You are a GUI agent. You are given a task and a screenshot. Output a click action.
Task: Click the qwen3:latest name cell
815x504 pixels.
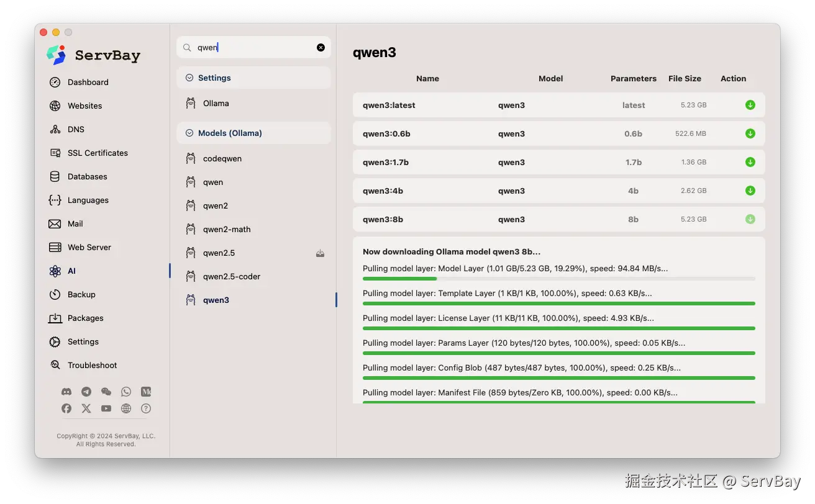tap(389, 105)
